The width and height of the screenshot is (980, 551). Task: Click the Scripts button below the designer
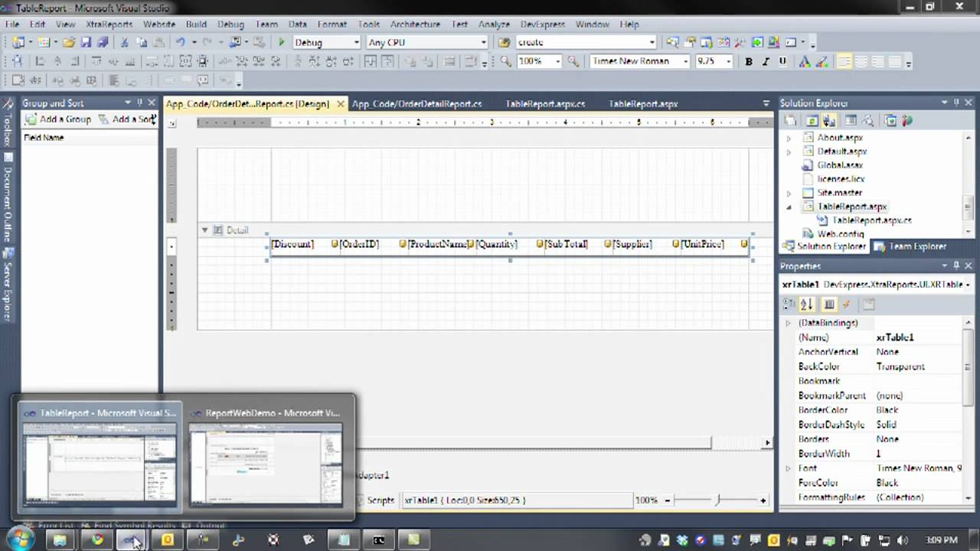point(380,500)
